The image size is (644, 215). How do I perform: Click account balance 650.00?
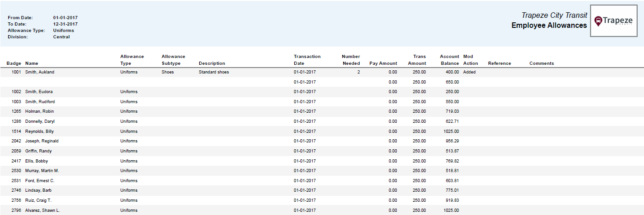(x=452, y=82)
